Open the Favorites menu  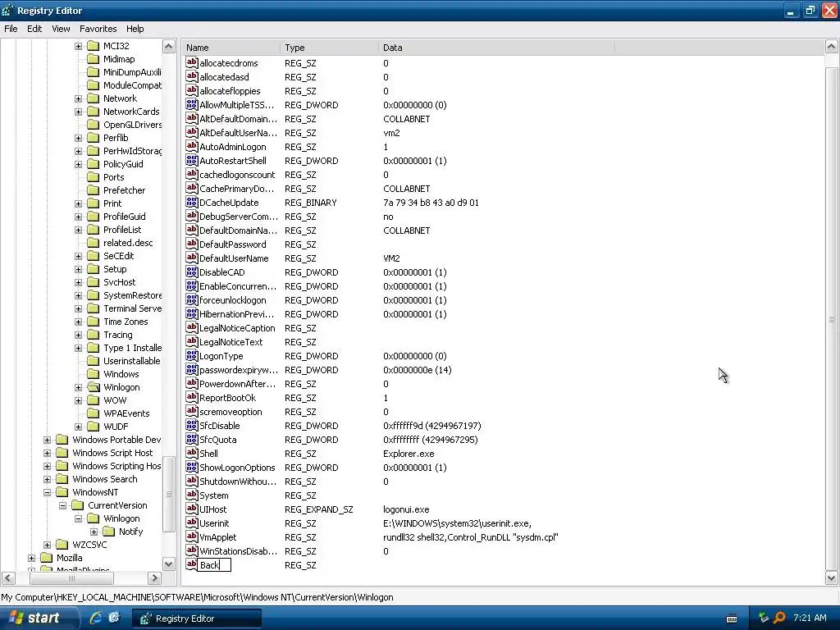pos(98,29)
